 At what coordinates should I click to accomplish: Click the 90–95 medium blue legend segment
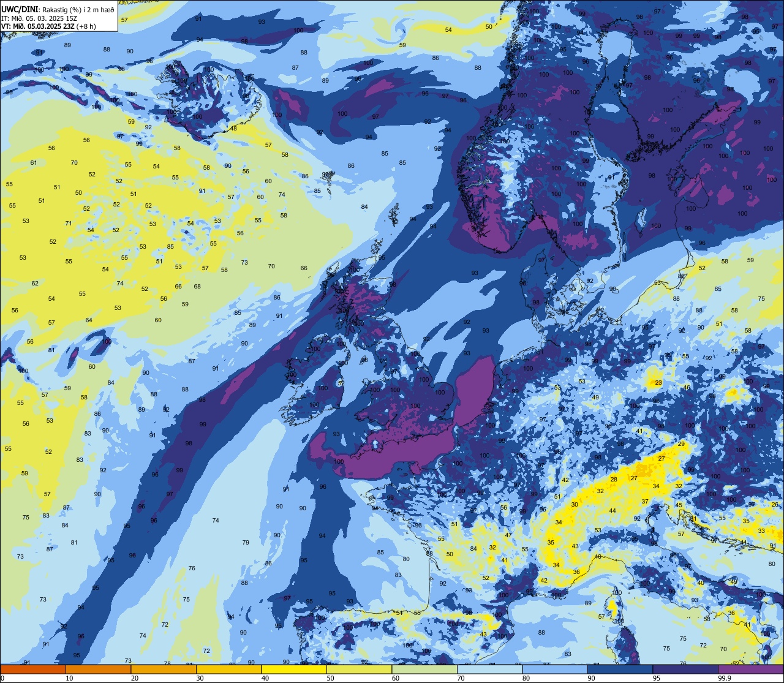pyautogui.click(x=620, y=669)
